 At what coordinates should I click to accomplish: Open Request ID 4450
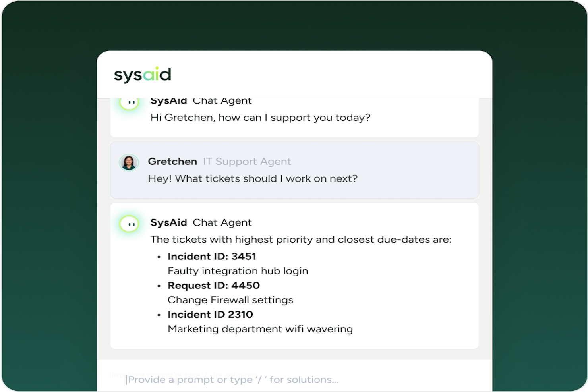[213, 285]
